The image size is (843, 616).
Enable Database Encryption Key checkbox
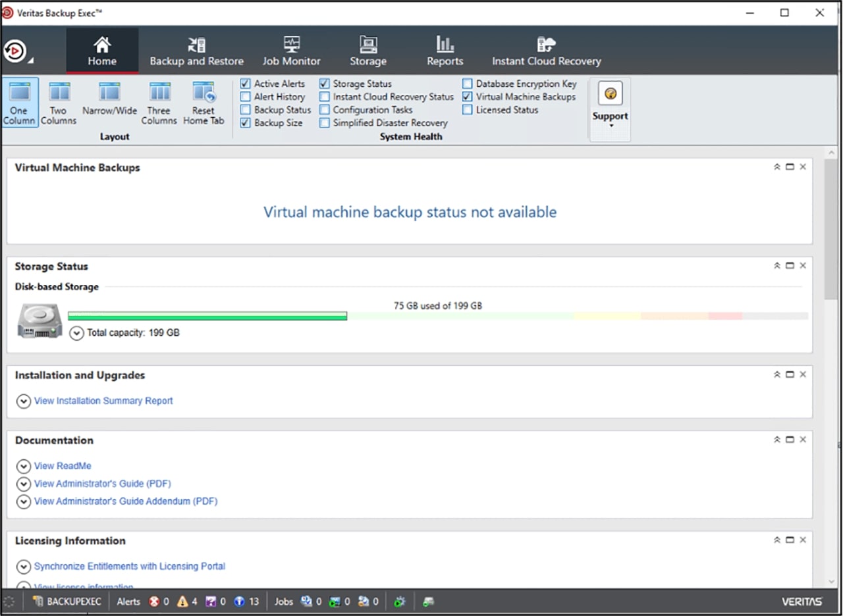click(467, 84)
